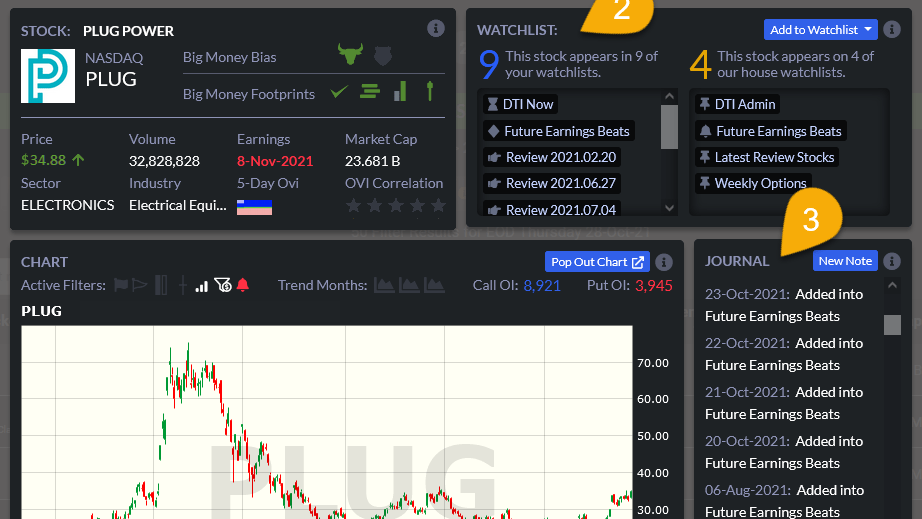Viewport: 922px width, 519px height.
Task: Open the Watchlist panel info icon
Action: pos(892,29)
